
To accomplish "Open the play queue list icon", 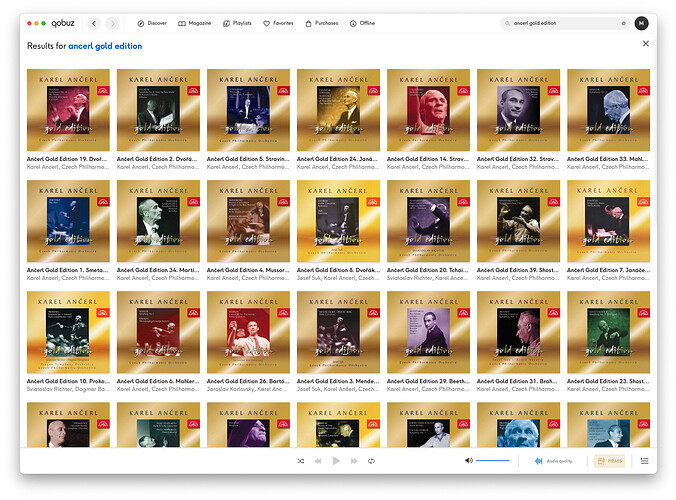I will (x=645, y=461).
